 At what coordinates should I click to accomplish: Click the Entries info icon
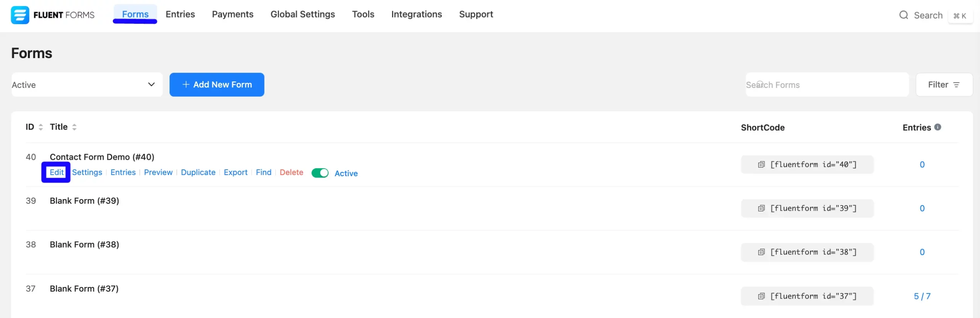938,127
